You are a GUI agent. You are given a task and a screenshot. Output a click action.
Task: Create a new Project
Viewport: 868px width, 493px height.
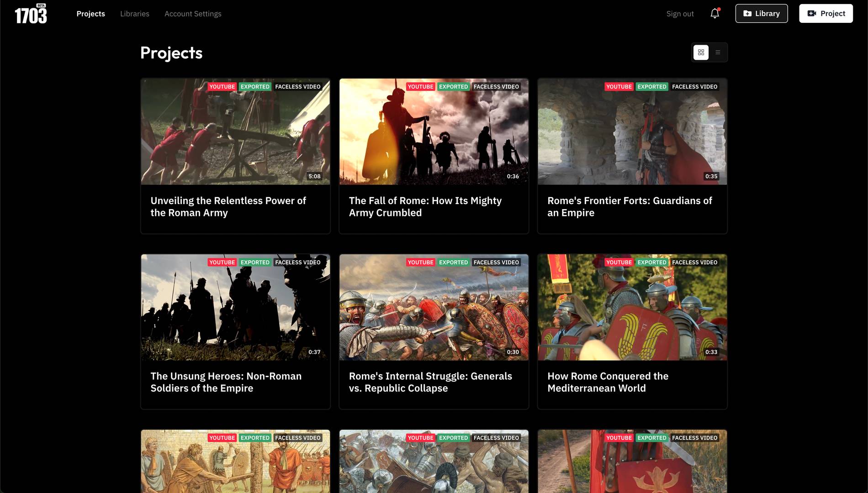tap(826, 14)
